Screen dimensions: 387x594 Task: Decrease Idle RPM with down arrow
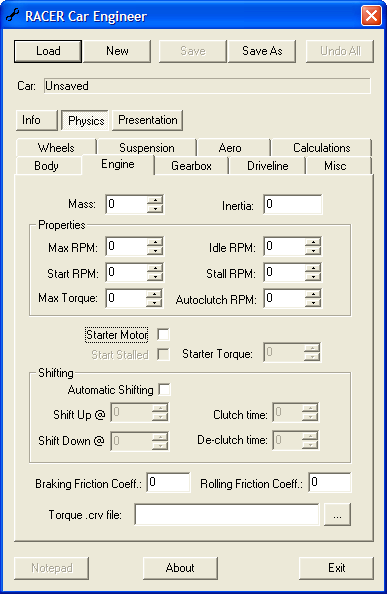pyautogui.click(x=313, y=250)
